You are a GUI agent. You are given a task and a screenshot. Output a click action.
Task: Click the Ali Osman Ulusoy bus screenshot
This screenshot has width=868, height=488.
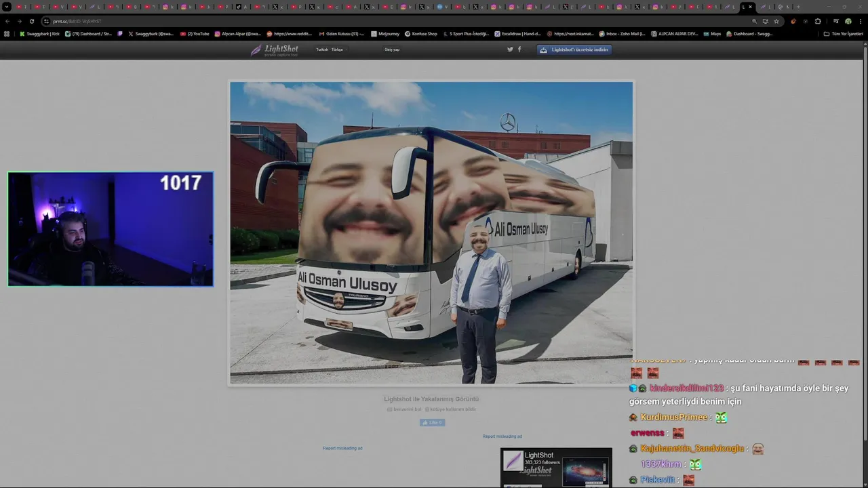coord(431,233)
